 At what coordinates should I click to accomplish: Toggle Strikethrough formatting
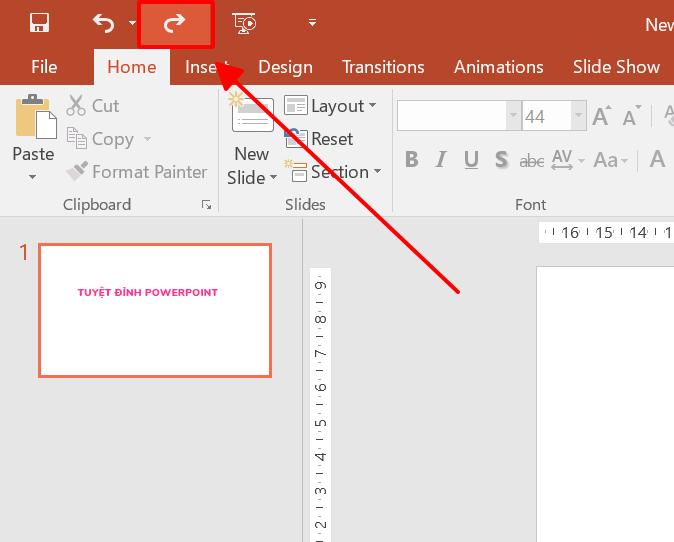pyautogui.click(x=532, y=161)
